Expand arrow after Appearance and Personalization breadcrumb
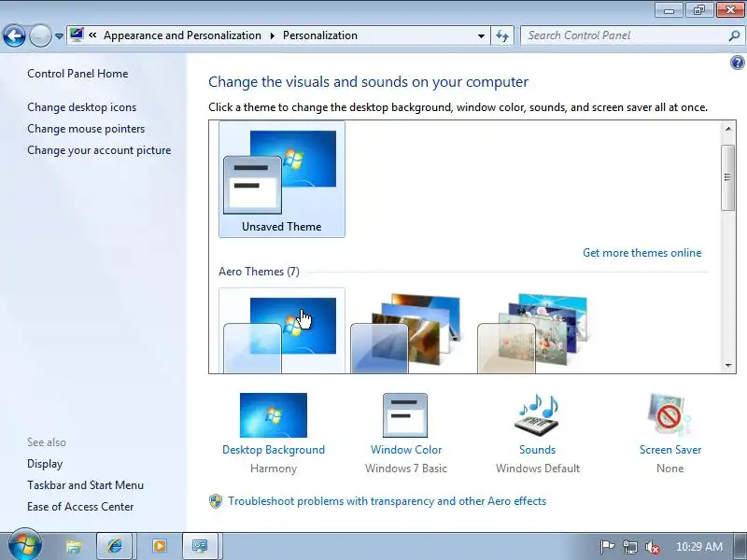747x560 pixels. (x=273, y=35)
